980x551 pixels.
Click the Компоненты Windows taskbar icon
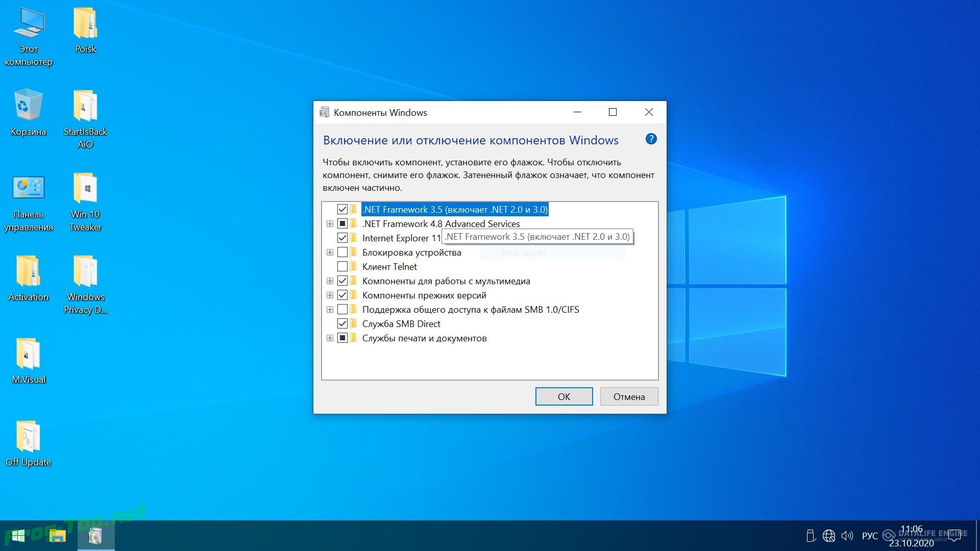(96, 536)
